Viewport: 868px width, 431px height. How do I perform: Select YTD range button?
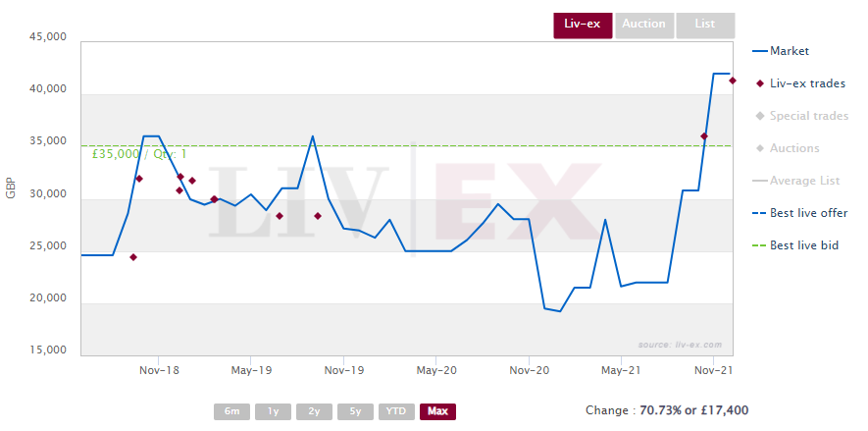click(x=396, y=411)
